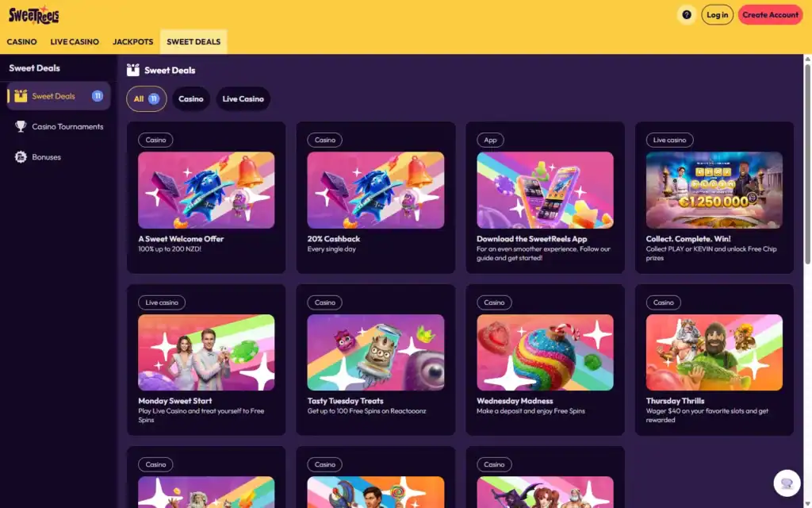
Task: Open the CASINO navigation tab
Action: tap(21, 42)
